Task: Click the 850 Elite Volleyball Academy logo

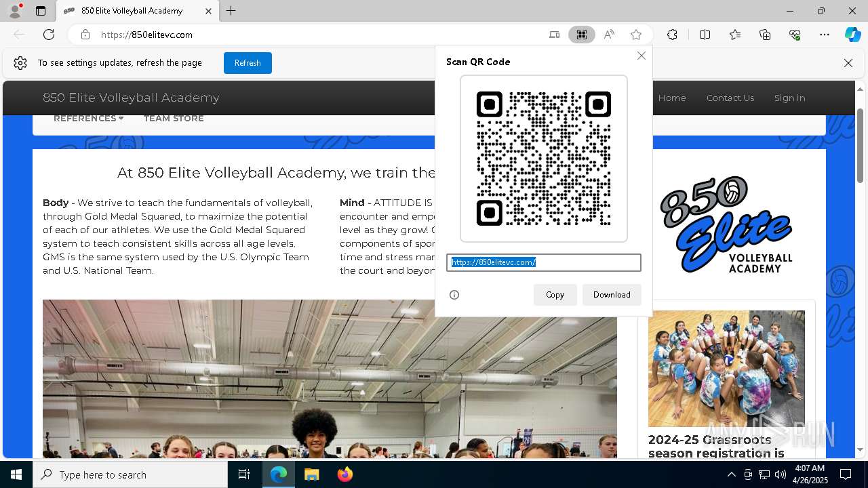Action: point(726,224)
